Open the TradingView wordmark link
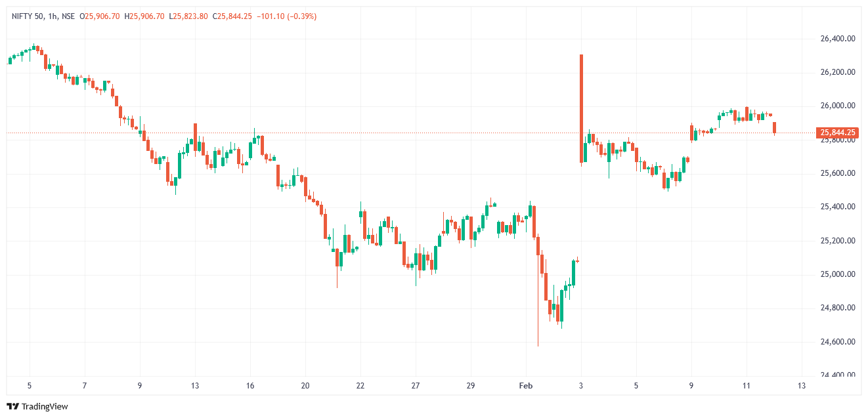Screen dimensions: 868x418 click(x=45, y=407)
